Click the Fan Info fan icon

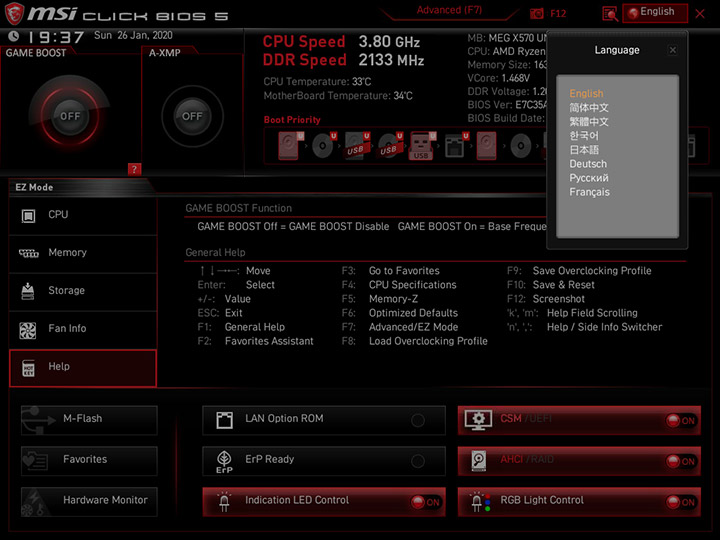[x=28, y=330]
